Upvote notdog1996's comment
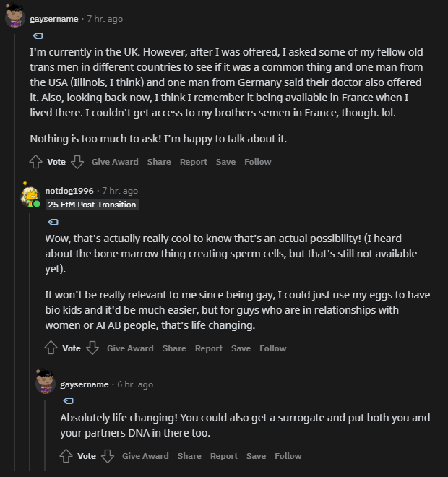This screenshot has height=477, width=448. (x=51, y=348)
